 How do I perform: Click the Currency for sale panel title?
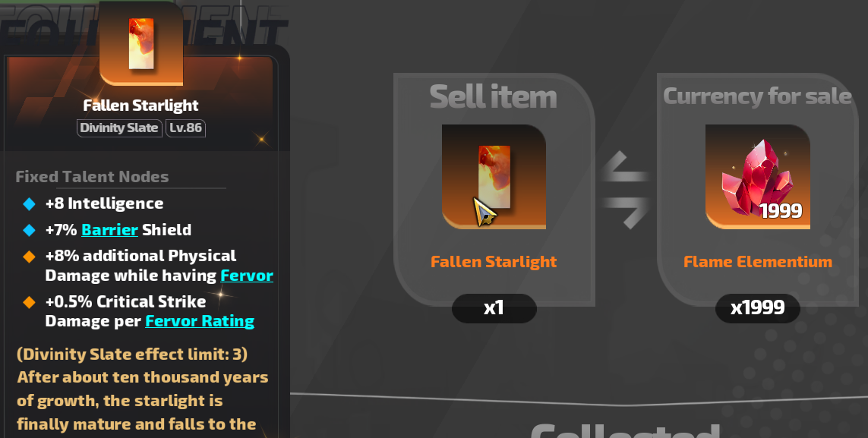coord(757,96)
